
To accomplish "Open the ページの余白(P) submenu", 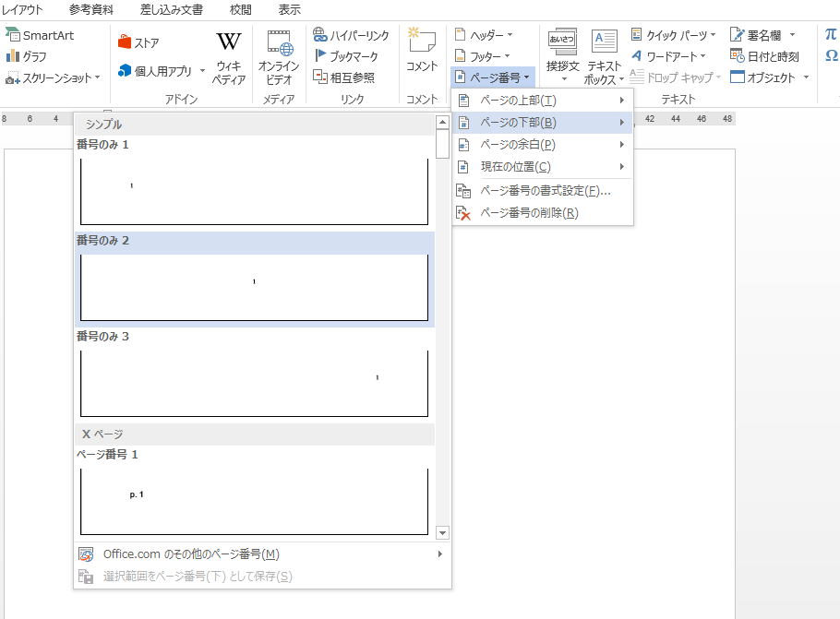I will [543, 145].
